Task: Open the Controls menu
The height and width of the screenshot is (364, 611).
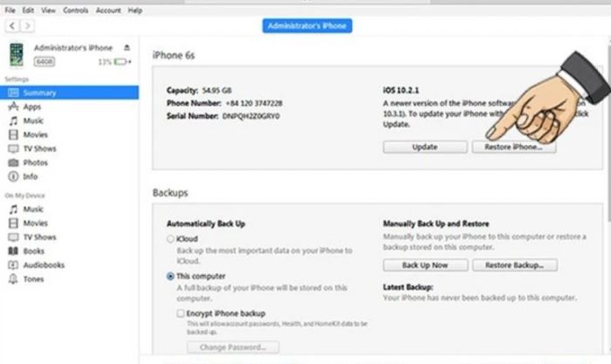Action: coord(76,10)
